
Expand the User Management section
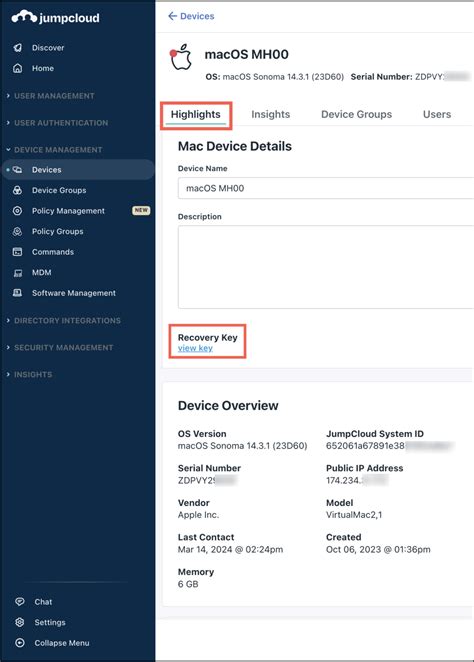click(51, 96)
